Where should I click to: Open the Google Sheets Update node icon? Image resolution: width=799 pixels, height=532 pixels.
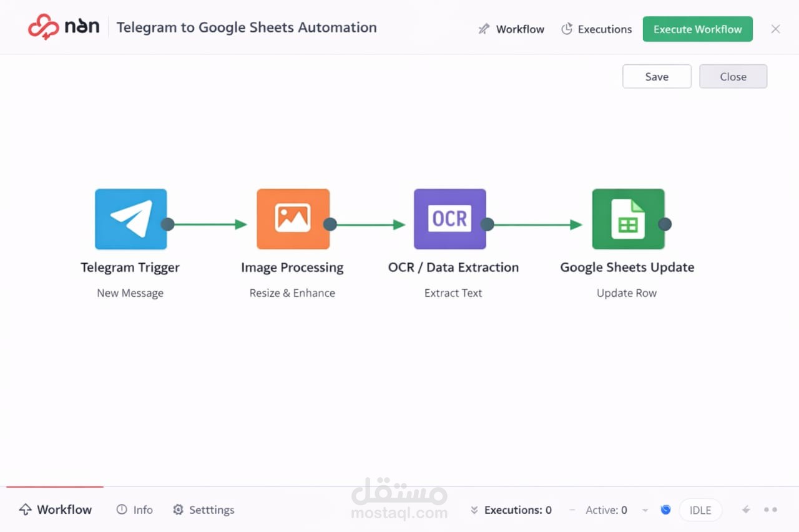[x=628, y=219]
